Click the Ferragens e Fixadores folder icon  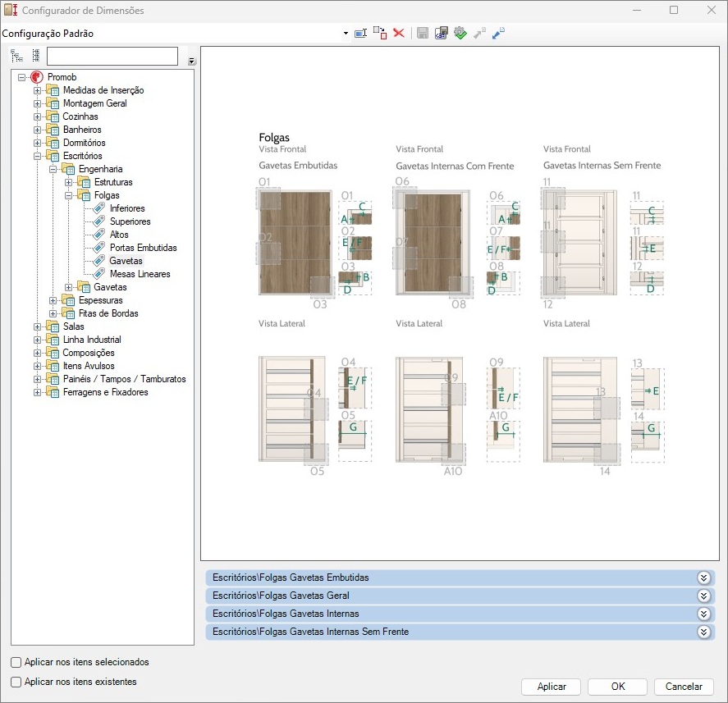click(x=53, y=392)
